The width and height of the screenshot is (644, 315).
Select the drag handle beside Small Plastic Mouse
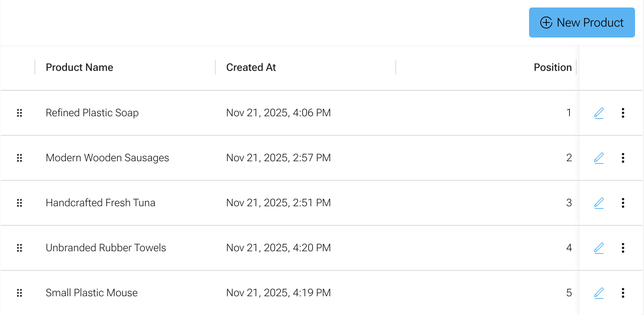[x=19, y=292]
